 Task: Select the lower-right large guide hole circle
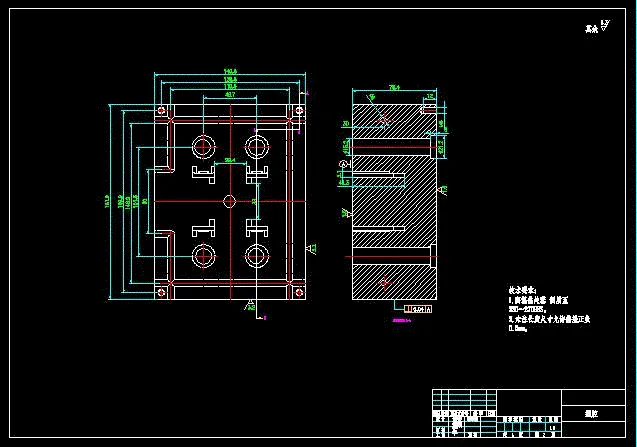pyautogui.click(x=257, y=256)
